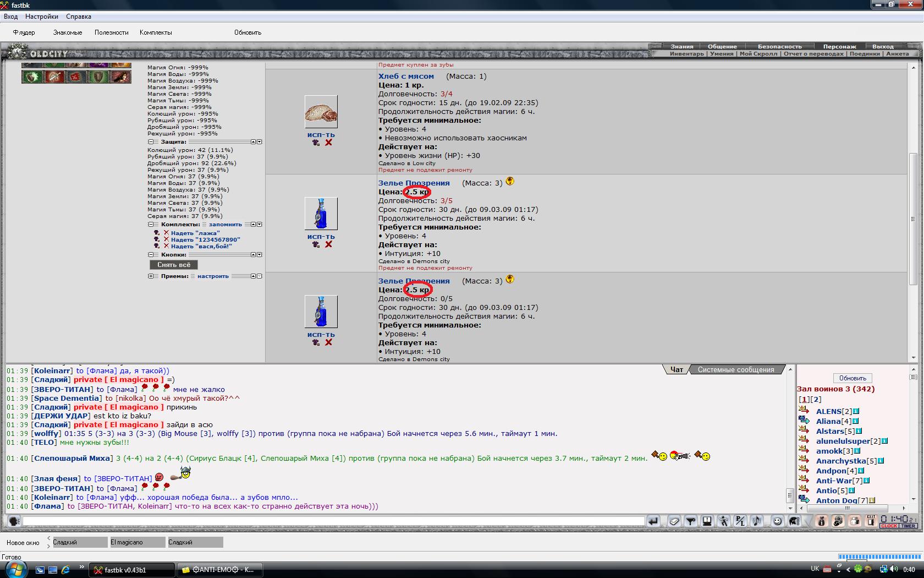Image resolution: width=924 pixels, height=578 pixels.
Task: Click the running man icon in chat toolbar
Action: 724,521
